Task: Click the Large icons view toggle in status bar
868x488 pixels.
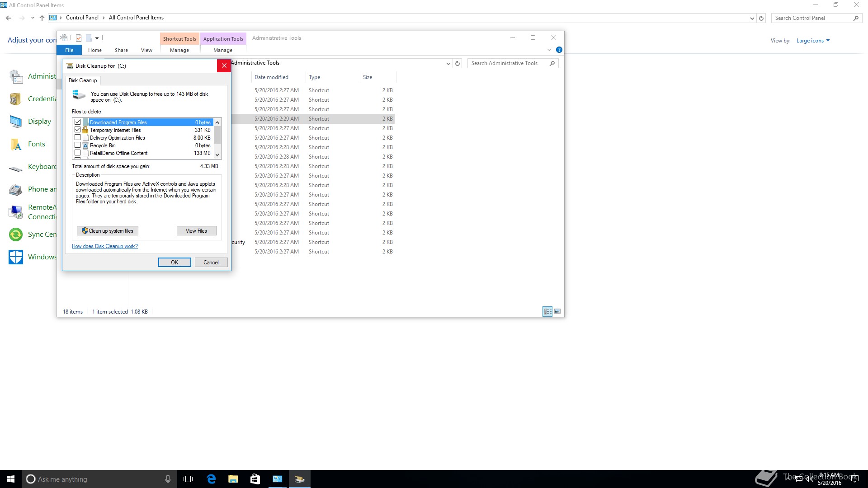Action: 557,311
